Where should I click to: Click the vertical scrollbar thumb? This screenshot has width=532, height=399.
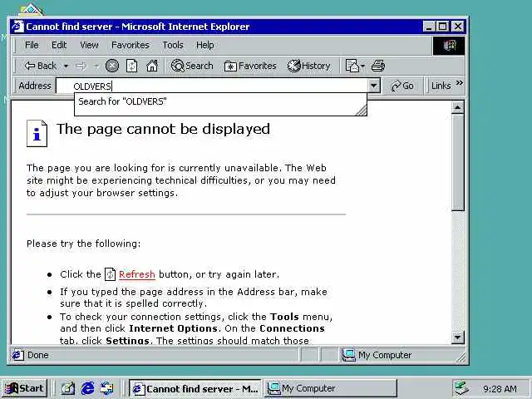458,163
